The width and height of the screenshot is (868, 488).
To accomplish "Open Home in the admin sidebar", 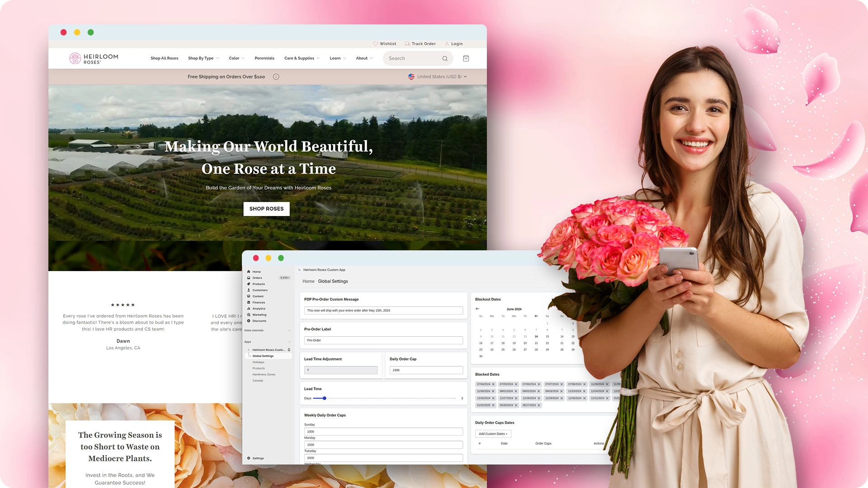I will [254, 272].
